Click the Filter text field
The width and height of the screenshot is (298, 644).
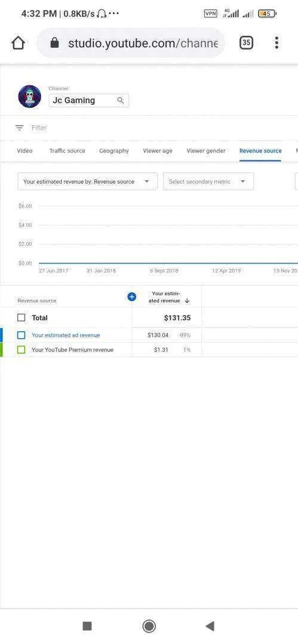point(39,128)
